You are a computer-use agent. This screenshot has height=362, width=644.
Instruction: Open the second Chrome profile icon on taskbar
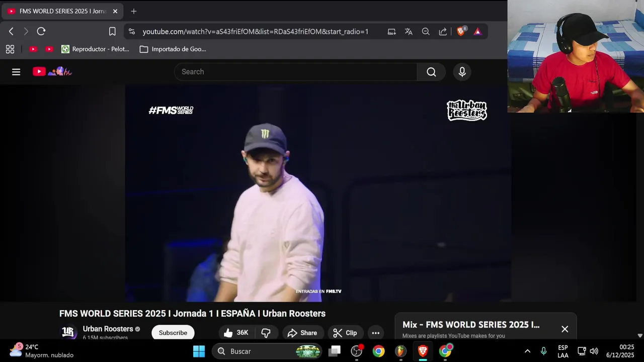[445, 351]
